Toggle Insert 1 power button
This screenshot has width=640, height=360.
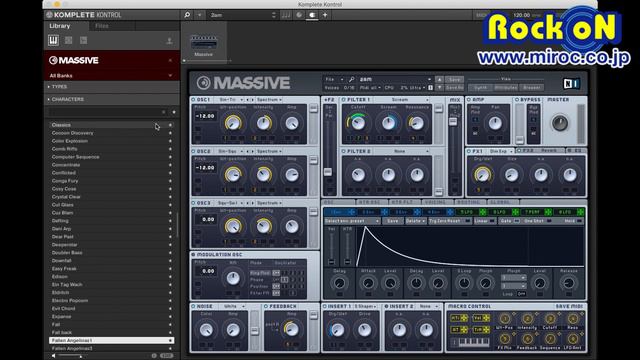pos(325,306)
